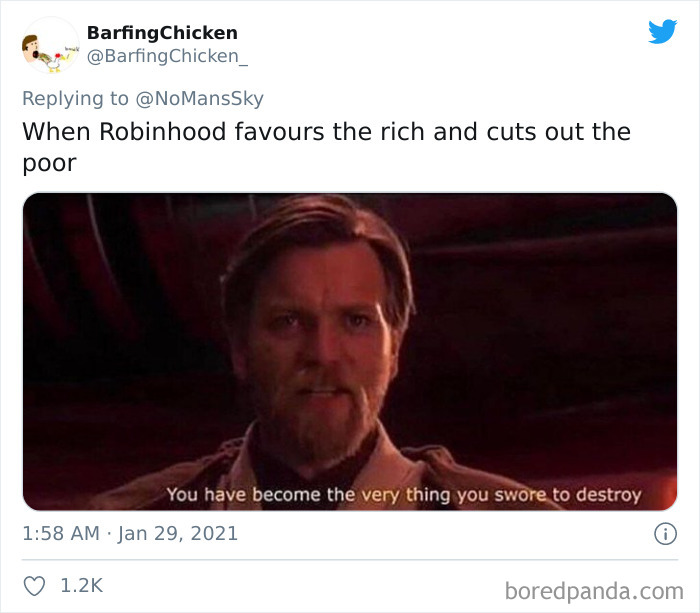Like the tweet with the heart icon
Viewport: 700px width, 613px height.
click(x=34, y=586)
